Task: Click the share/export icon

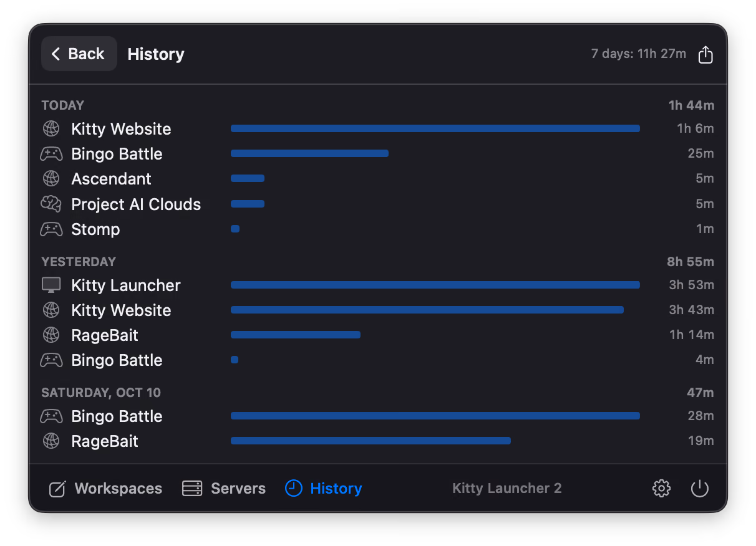Action: [705, 54]
